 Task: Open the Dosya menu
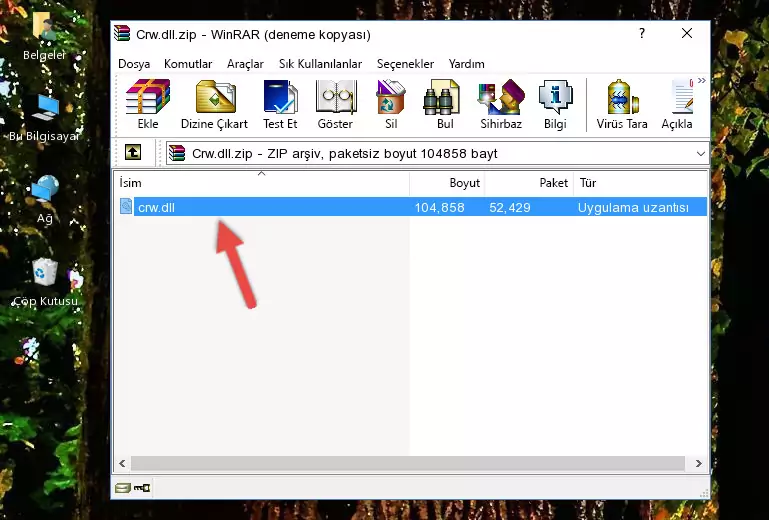pos(134,64)
